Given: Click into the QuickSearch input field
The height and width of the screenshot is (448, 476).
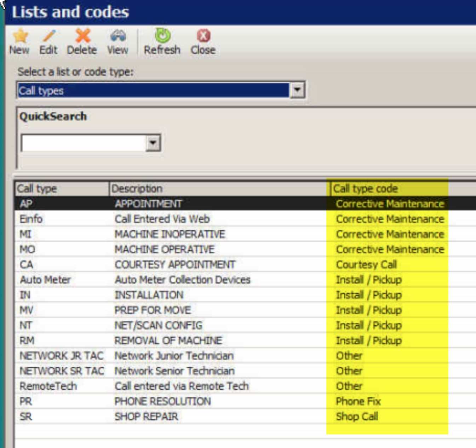Looking at the screenshot, I should [x=84, y=143].
